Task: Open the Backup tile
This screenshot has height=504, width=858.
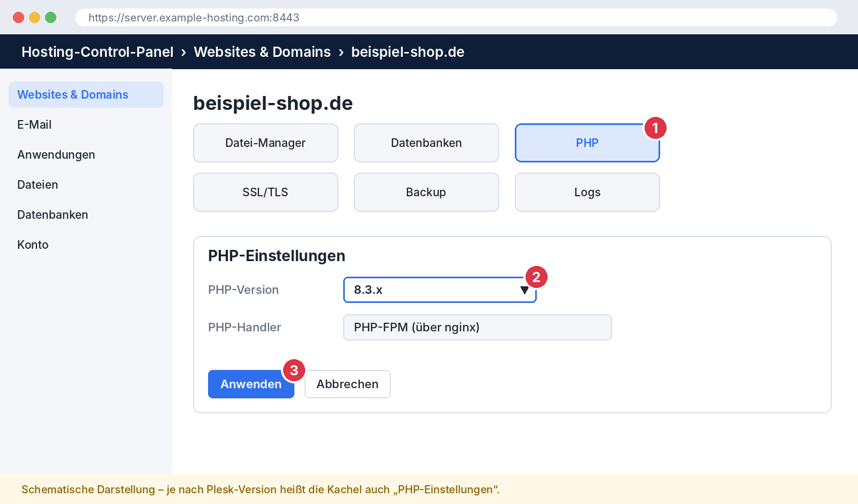Action: pos(426,192)
